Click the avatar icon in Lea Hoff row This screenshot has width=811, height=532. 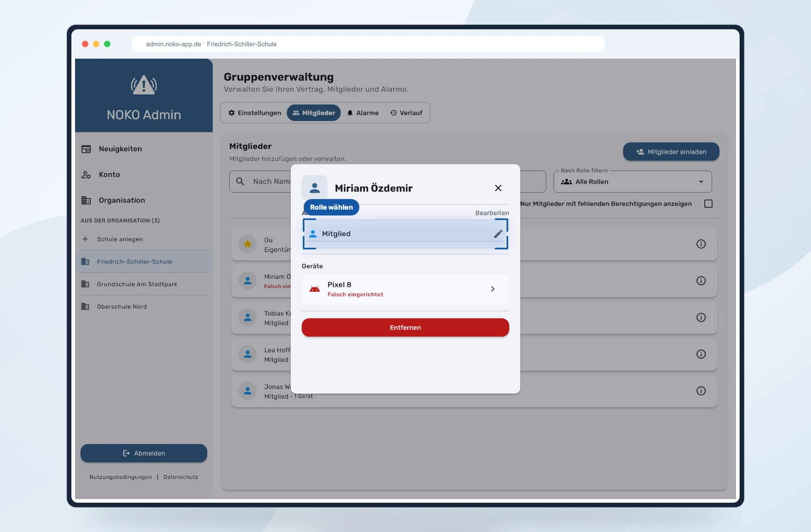pos(248,354)
